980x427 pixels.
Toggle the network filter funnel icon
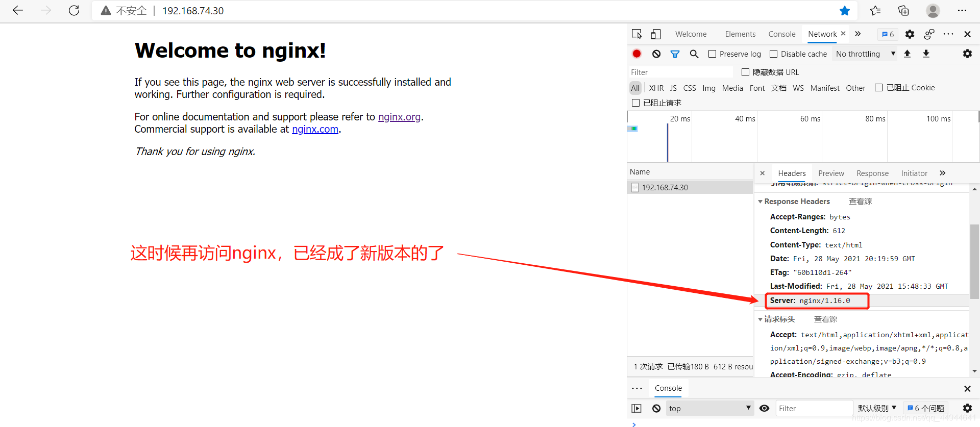point(675,54)
